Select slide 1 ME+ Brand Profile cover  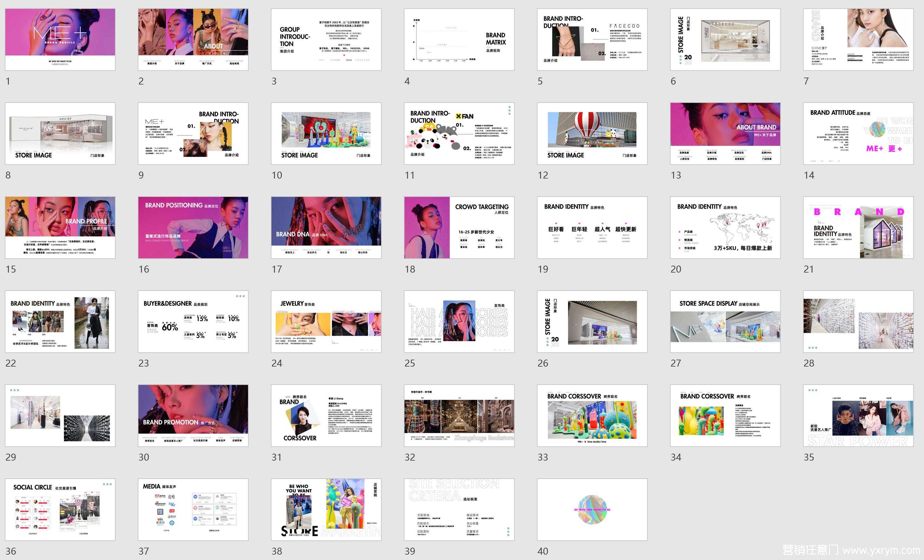pos(60,39)
